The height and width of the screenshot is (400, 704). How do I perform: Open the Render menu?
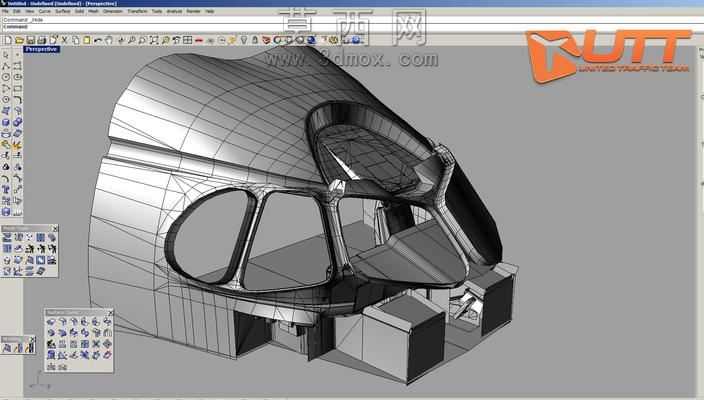pyautogui.click(x=194, y=11)
